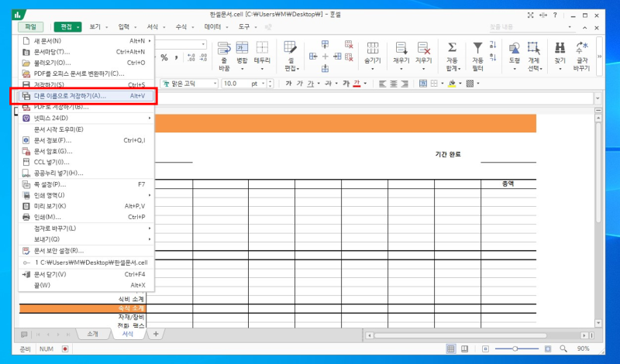
Task: Expand the underline style dropdown arrow
Action: point(319,84)
